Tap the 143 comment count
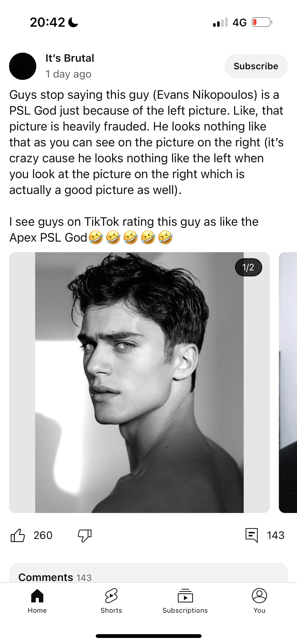Screen dimensions: 297x644 [276, 535]
